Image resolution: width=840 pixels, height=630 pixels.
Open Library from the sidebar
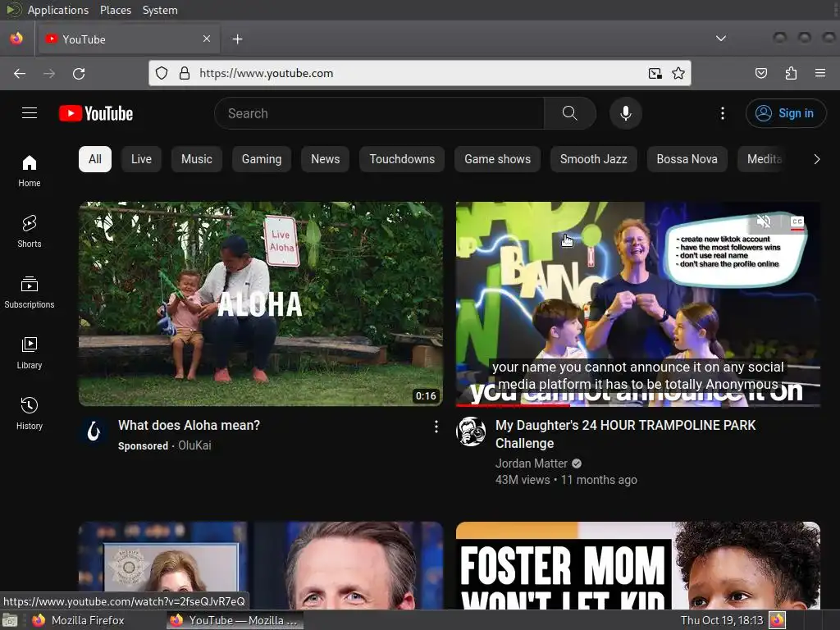30,353
